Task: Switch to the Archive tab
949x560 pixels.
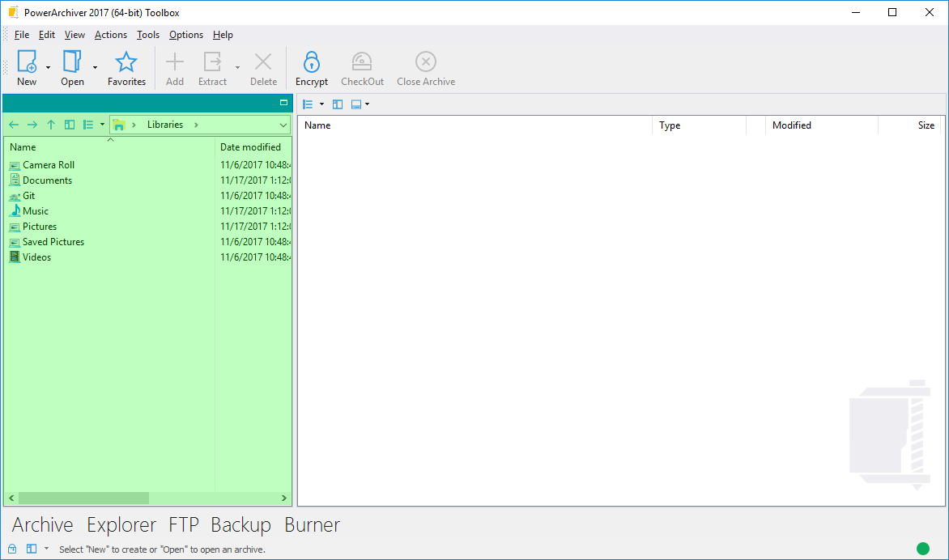Action: pos(42,525)
